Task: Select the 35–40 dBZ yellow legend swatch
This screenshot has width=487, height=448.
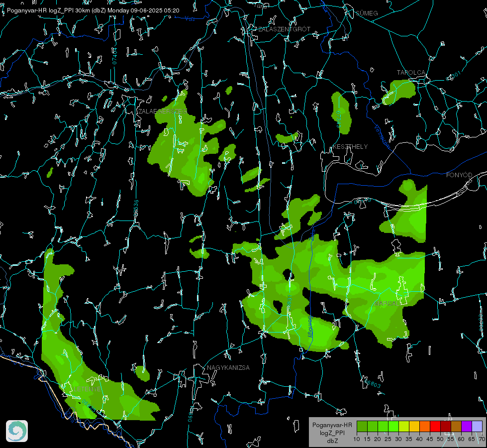Action: click(x=414, y=426)
